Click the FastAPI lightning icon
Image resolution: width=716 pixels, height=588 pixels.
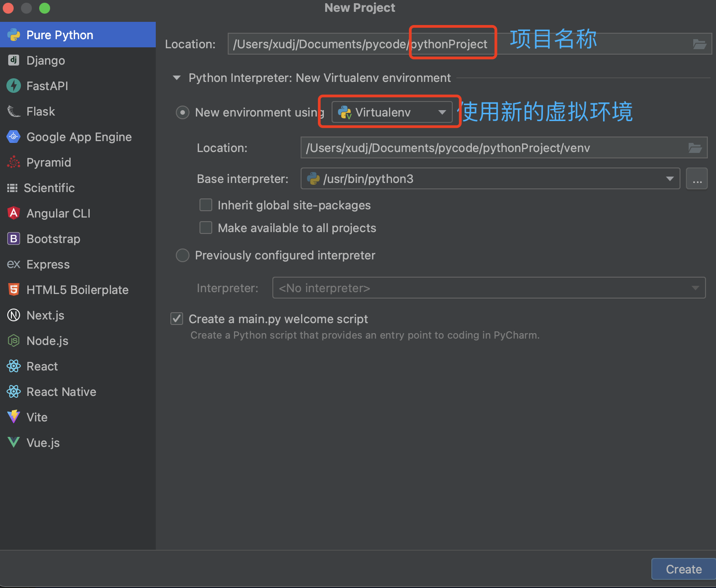point(14,86)
